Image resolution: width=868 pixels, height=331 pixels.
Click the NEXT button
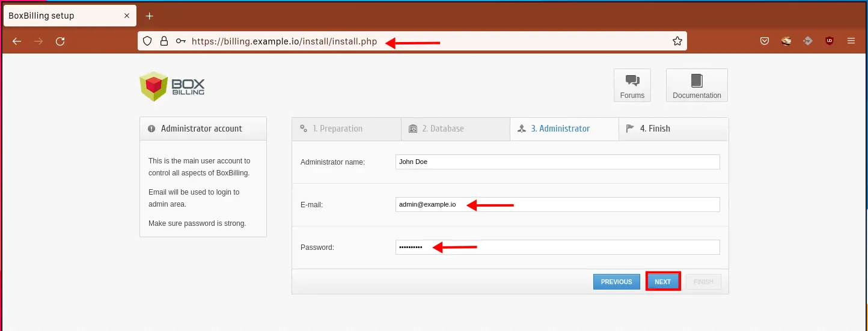tap(663, 282)
